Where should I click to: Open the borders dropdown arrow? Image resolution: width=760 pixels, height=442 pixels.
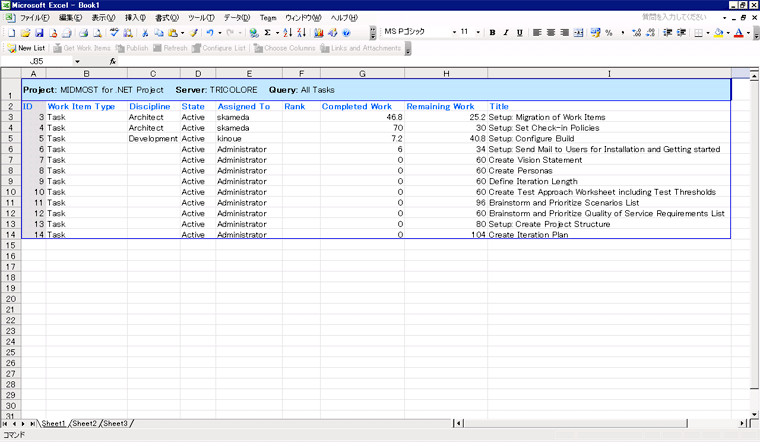tap(708, 32)
